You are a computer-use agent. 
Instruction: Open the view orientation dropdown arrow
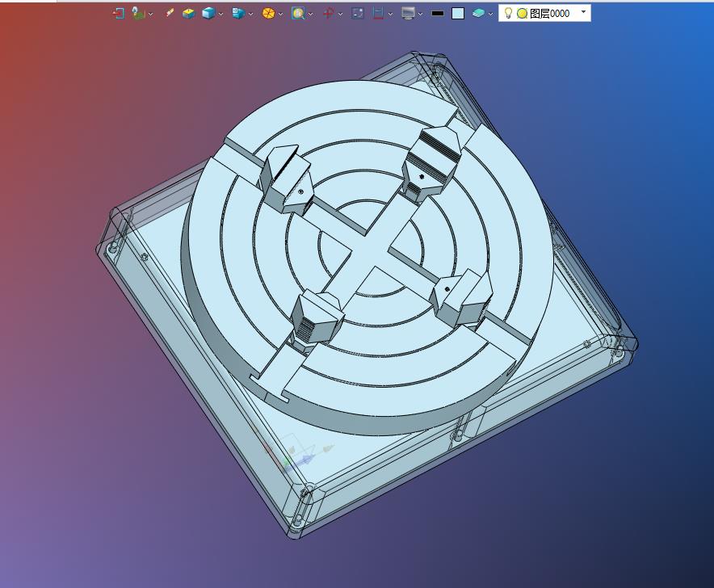[x=251, y=14]
